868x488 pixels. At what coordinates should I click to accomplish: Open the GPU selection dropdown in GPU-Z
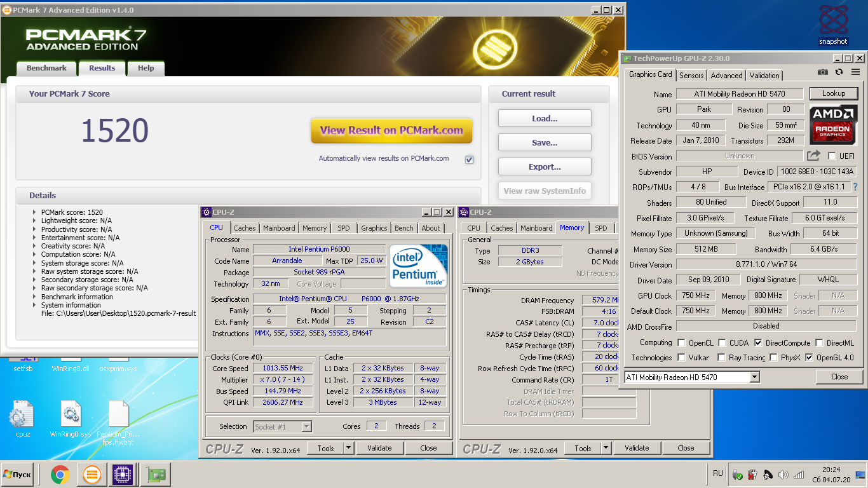[754, 377]
